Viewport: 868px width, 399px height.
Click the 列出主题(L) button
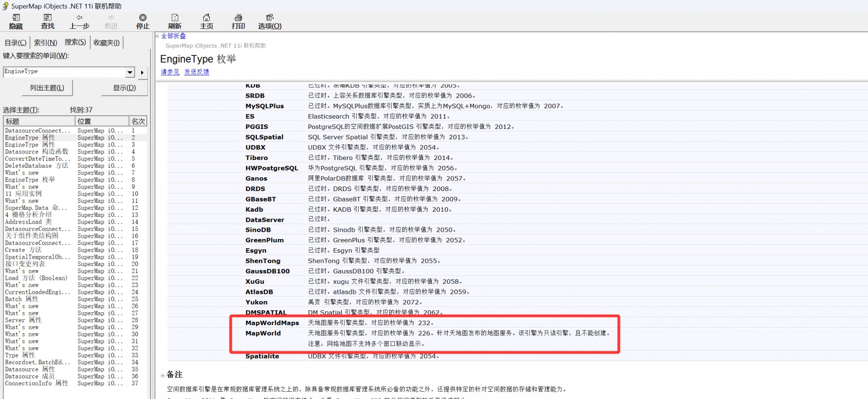coord(47,88)
